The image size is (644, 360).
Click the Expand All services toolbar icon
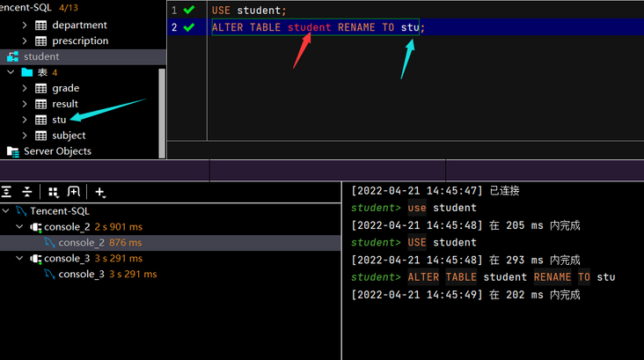(6, 192)
